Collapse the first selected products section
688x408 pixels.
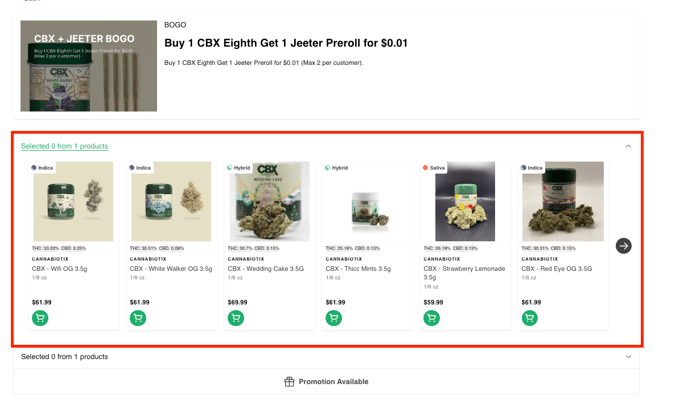pyautogui.click(x=628, y=146)
